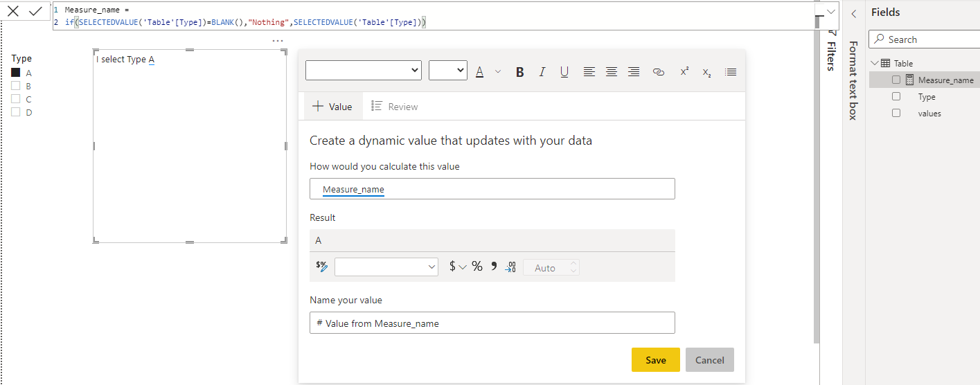Insert a hyperlink

pyautogui.click(x=659, y=71)
